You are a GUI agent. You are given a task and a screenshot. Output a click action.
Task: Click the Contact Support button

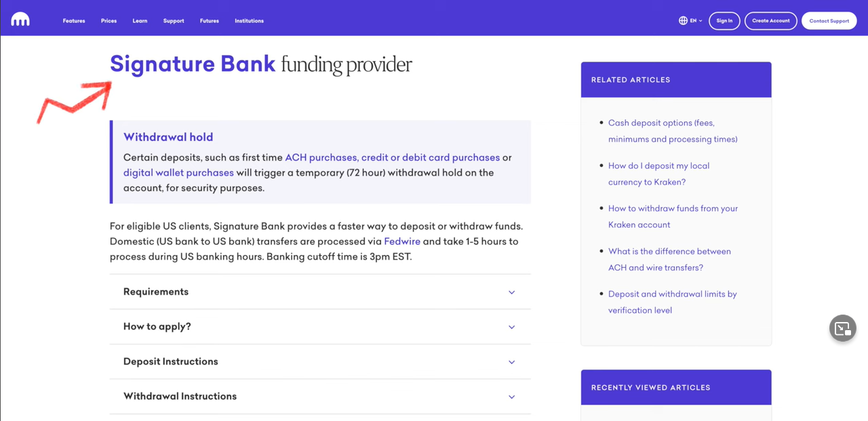[x=829, y=21]
